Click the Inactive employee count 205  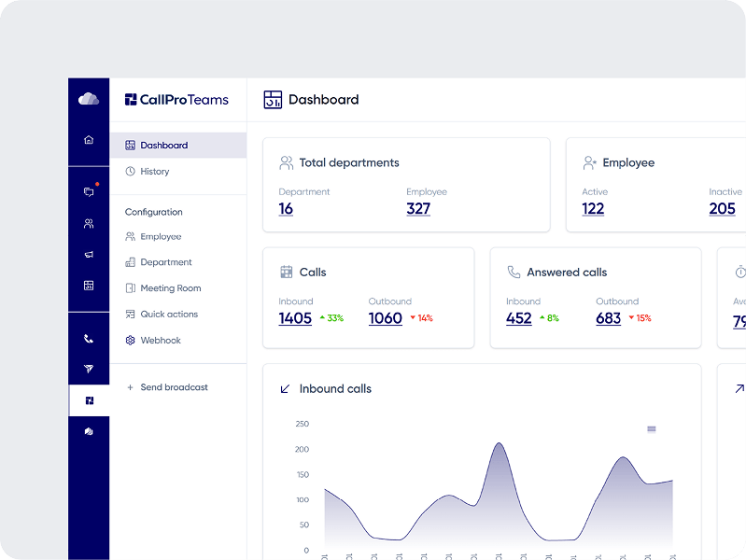[x=722, y=209]
